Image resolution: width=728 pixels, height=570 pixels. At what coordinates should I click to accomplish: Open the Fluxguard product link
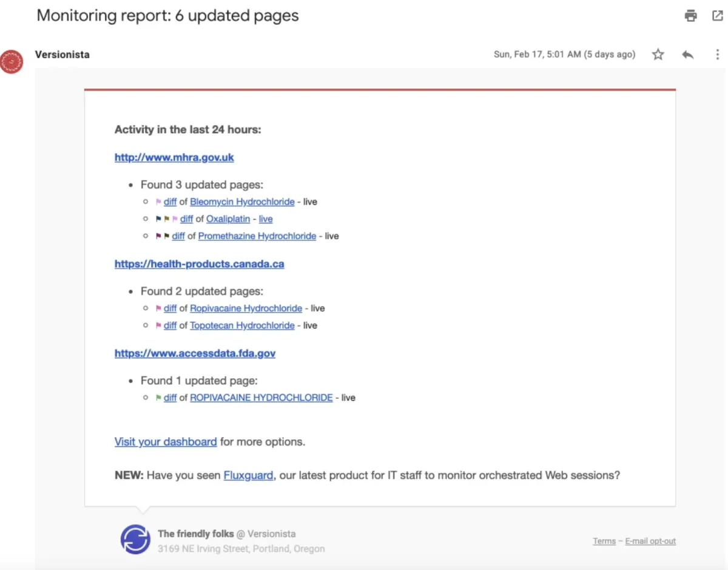248,475
